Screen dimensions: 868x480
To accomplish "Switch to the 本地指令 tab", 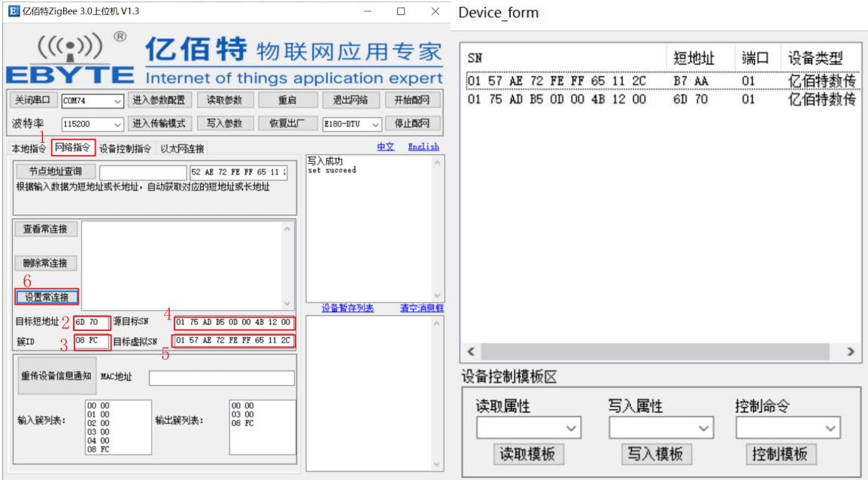I will click(x=29, y=148).
